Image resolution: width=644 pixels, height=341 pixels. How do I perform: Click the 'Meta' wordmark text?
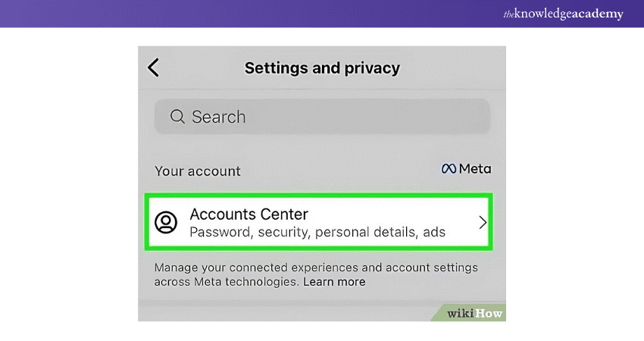coord(474,169)
